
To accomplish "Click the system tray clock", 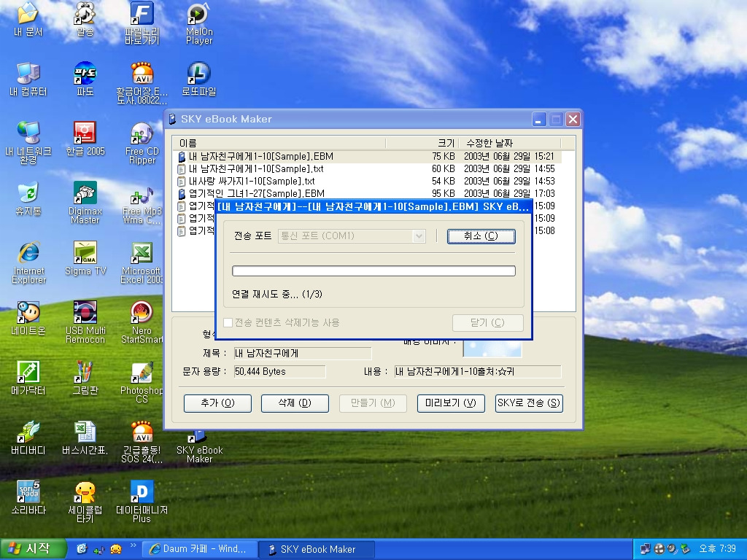I will pyautogui.click(x=718, y=549).
